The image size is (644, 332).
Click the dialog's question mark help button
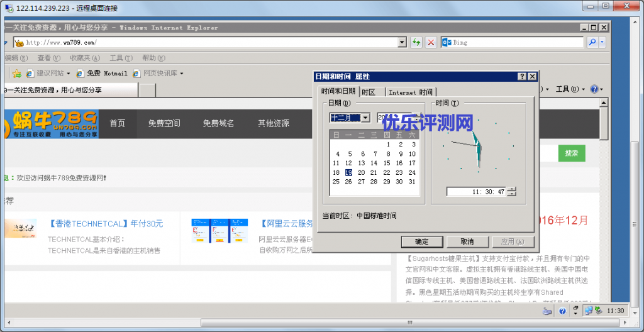tap(522, 76)
